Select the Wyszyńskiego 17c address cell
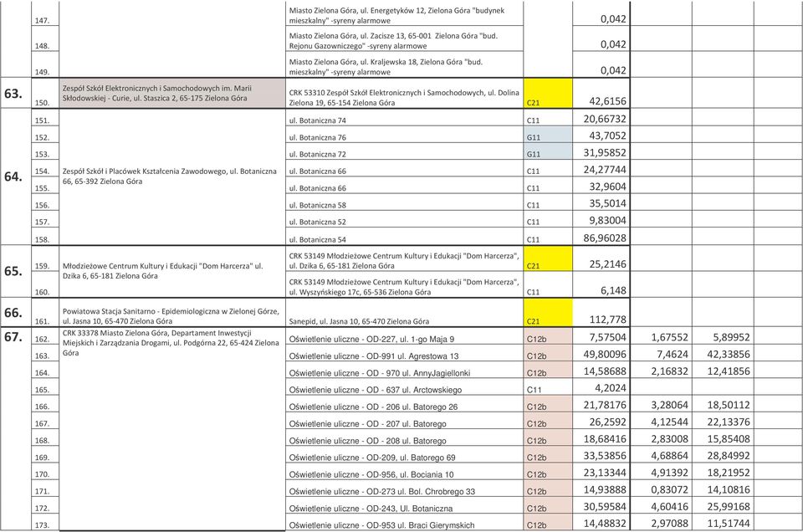Screen dimensions: 803x532 click(405, 284)
